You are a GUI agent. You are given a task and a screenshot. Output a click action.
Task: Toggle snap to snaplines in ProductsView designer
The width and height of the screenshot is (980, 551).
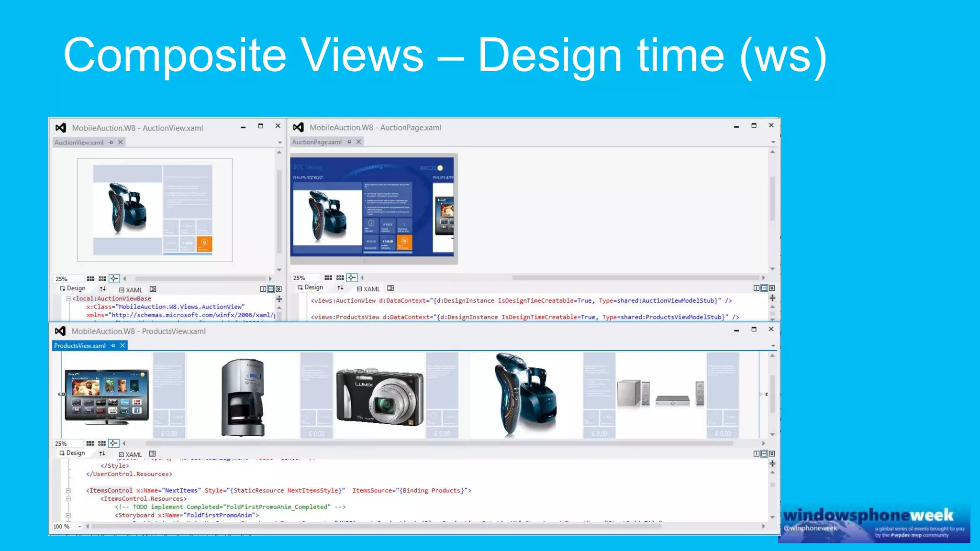coord(113,443)
